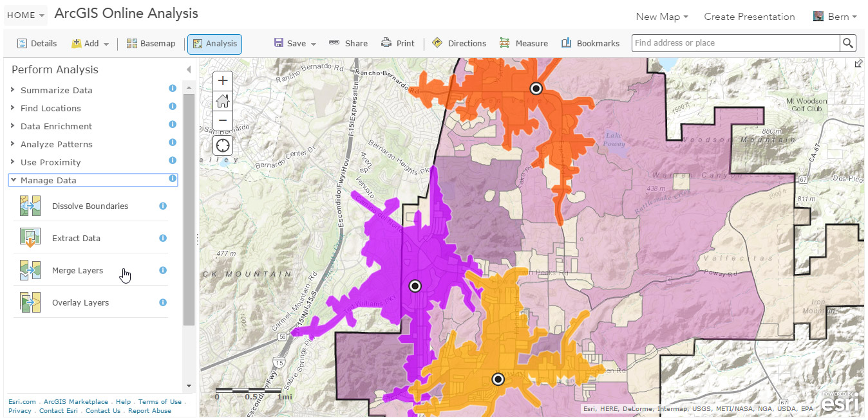Click the Find address search field
The height and width of the screenshot is (420, 868).
pos(736,43)
